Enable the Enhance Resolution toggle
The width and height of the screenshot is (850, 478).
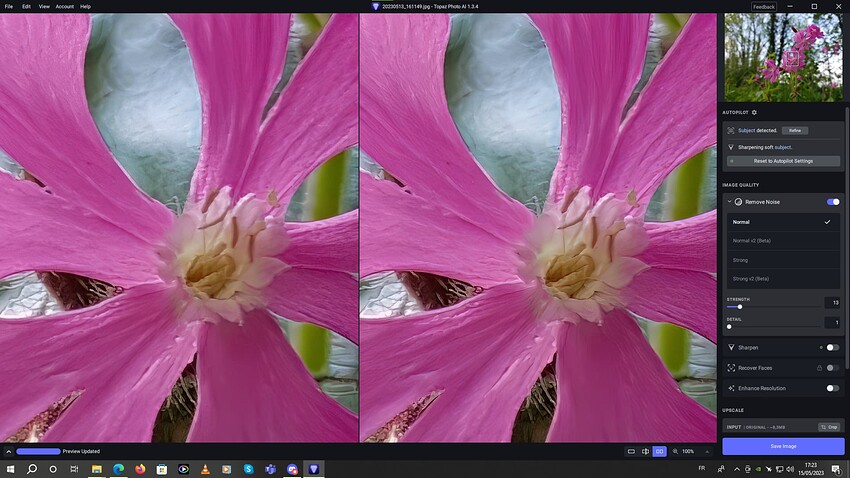click(833, 388)
